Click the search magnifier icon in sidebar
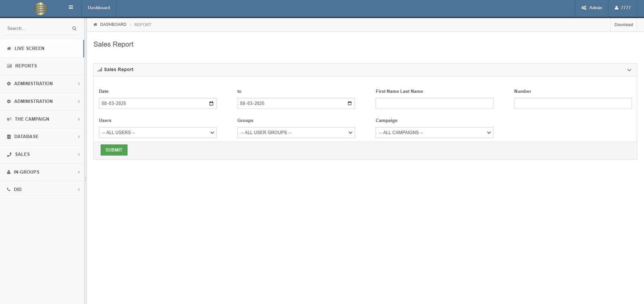 click(74, 29)
